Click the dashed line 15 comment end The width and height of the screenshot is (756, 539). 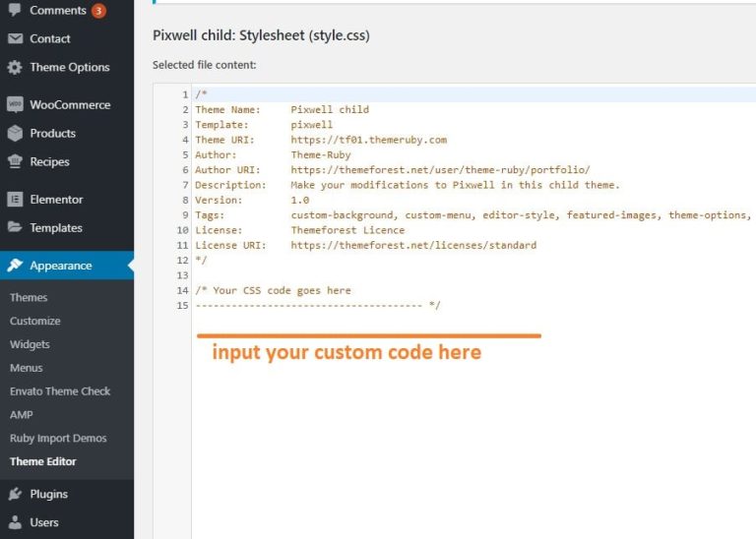coord(318,305)
